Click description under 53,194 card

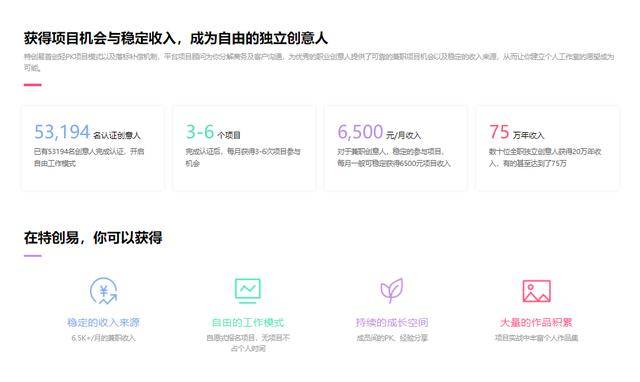coord(89,157)
